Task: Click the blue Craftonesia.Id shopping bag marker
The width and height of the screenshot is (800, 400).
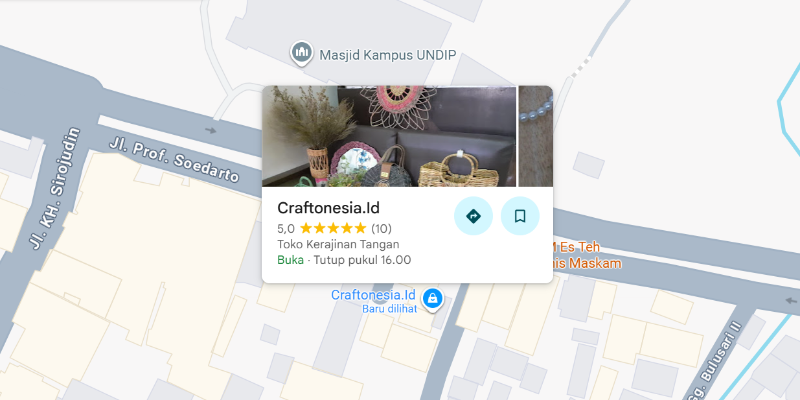Action: coord(433,299)
